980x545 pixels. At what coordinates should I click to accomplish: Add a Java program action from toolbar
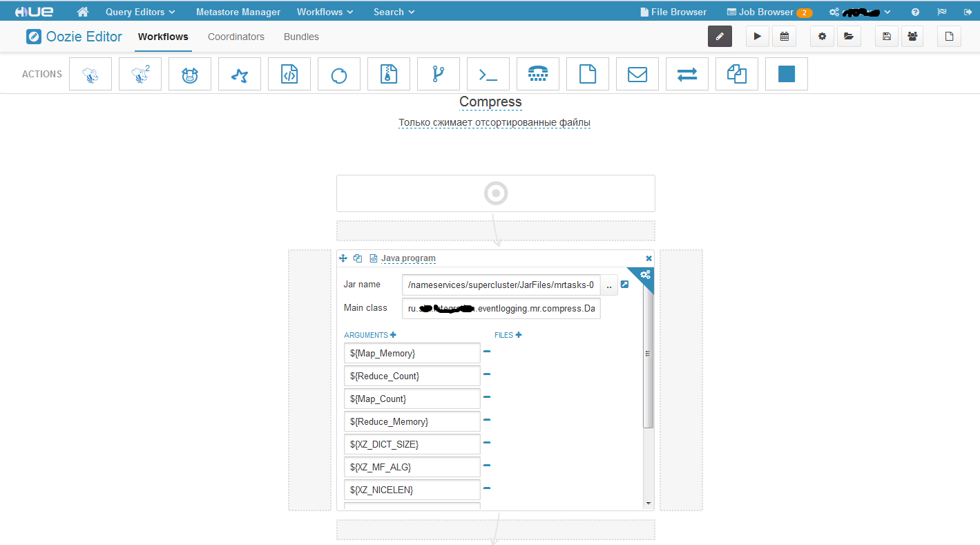tap(289, 74)
